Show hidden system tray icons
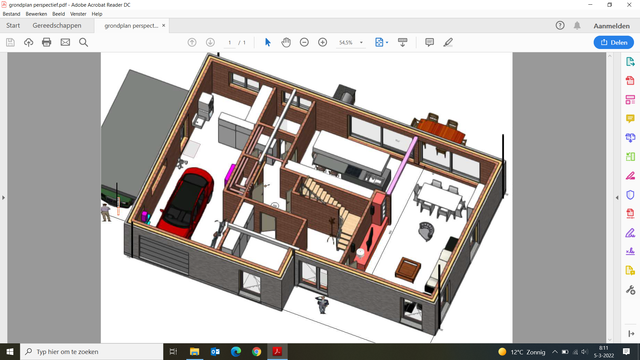The image size is (640, 360). coord(555,352)
